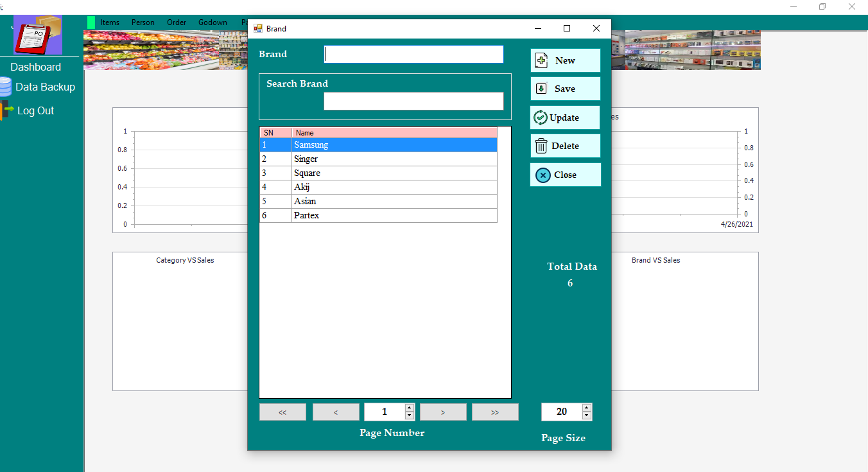
Task: Click the Category VS Sales chart title
Action: coord(185,260)
